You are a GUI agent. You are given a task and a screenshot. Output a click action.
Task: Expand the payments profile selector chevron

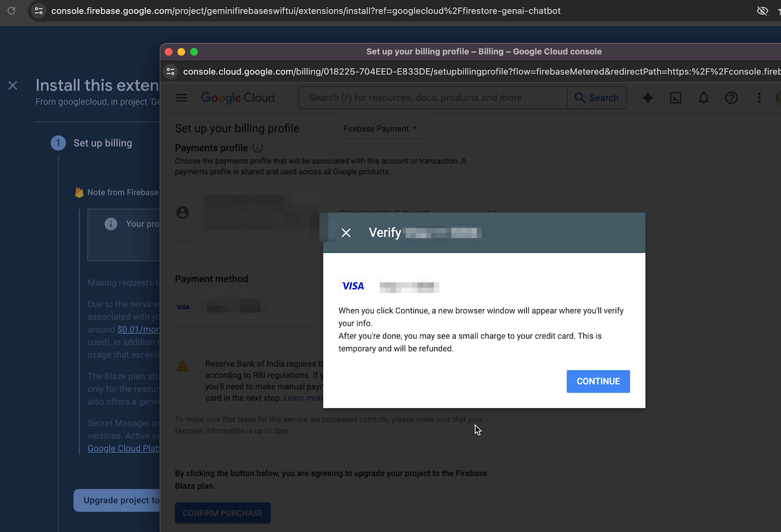coord(491,213)
